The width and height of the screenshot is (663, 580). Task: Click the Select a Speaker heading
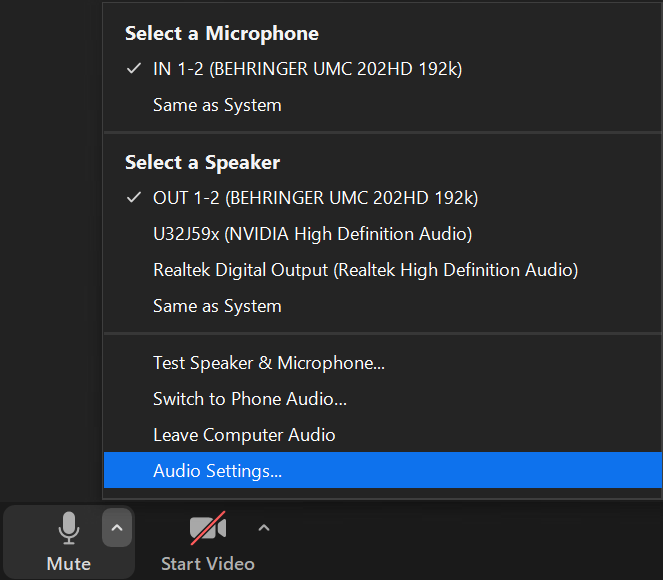pyautogui.click(x=202, y=162)
